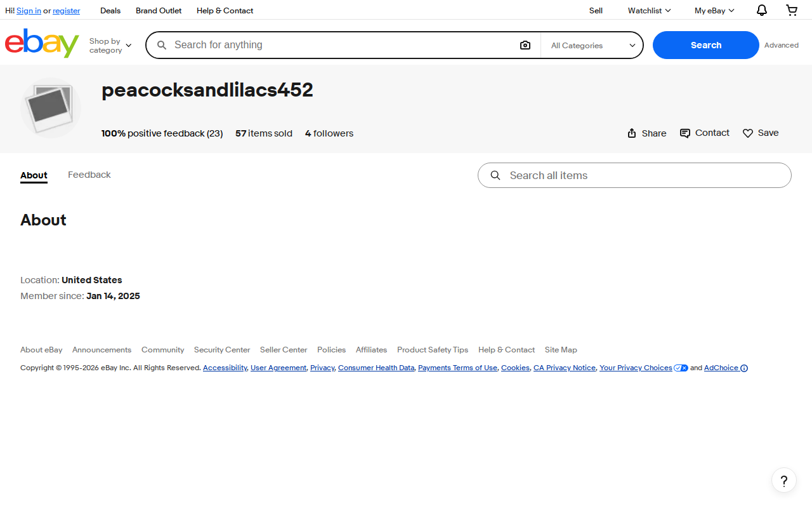Go to Seller Center

click(x=284, y=350)
